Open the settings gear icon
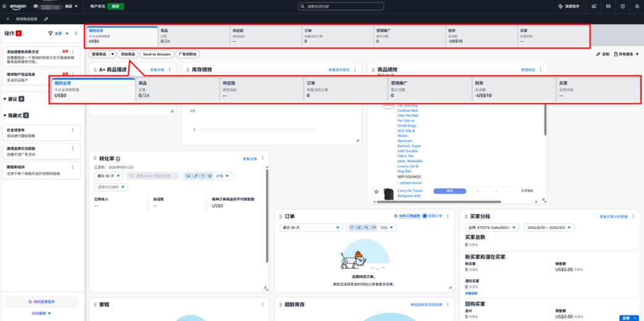Viewport: 644px width, 321px height. pyautogui.click(x=637, y=7)
